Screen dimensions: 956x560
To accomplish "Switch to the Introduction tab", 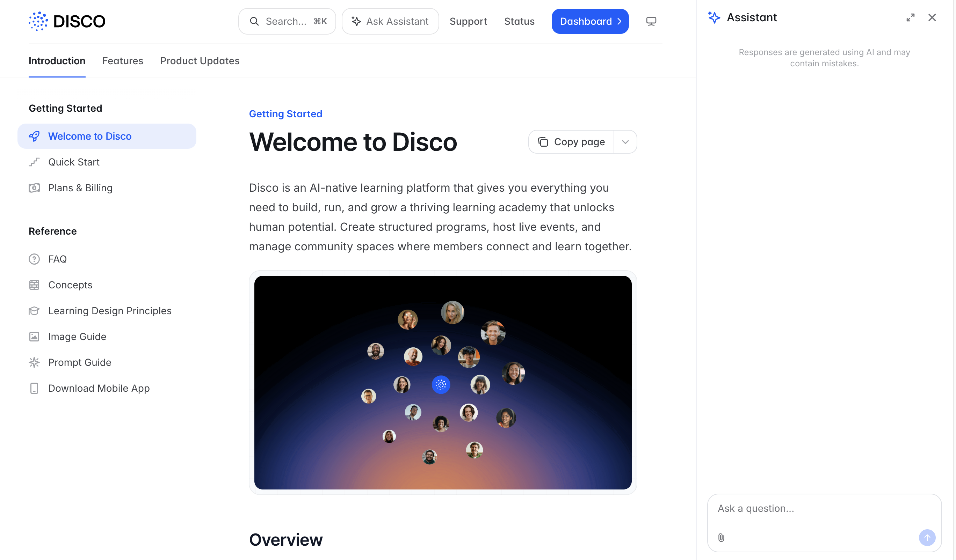I will tap(57, 61).
